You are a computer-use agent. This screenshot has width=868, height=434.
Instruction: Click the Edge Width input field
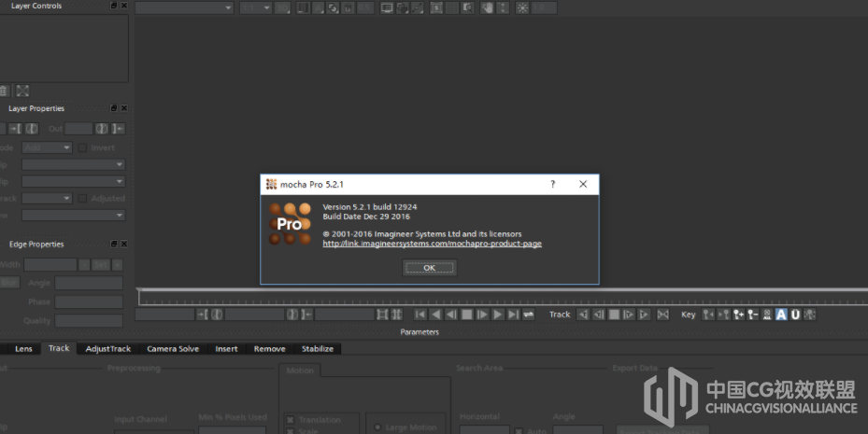[x=50, y=265]
